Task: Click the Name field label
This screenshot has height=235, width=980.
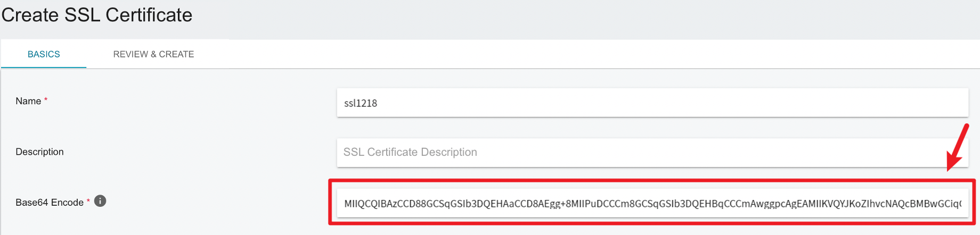Action: point(28,101)
